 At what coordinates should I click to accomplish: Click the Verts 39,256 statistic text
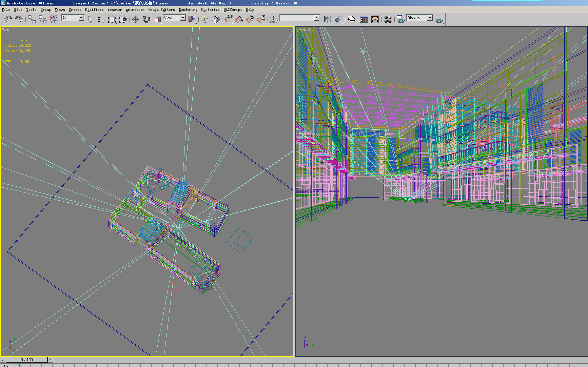(x=18, y=51)
